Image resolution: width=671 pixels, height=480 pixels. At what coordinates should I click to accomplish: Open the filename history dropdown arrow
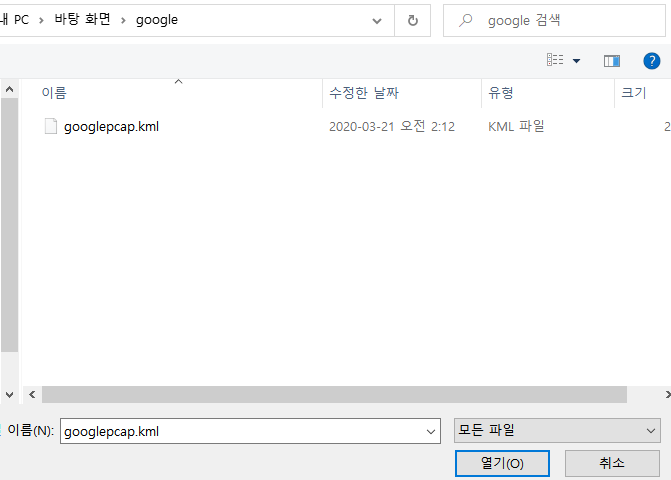[x=431, y=432]
